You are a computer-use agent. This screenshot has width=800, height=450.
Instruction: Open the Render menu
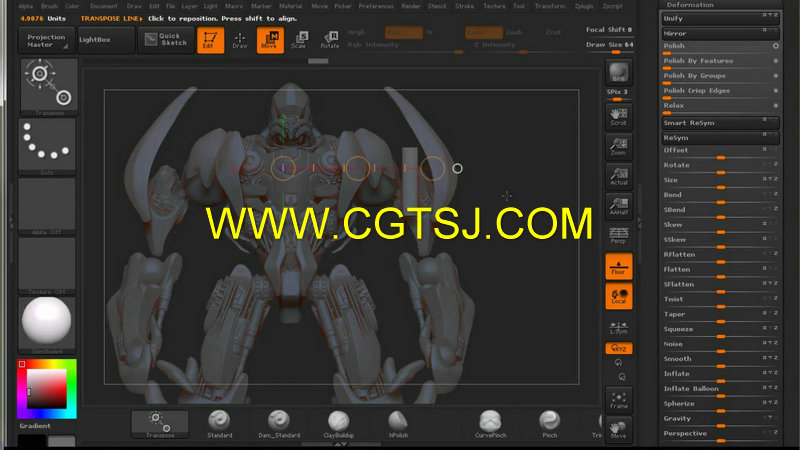(411, 6)
